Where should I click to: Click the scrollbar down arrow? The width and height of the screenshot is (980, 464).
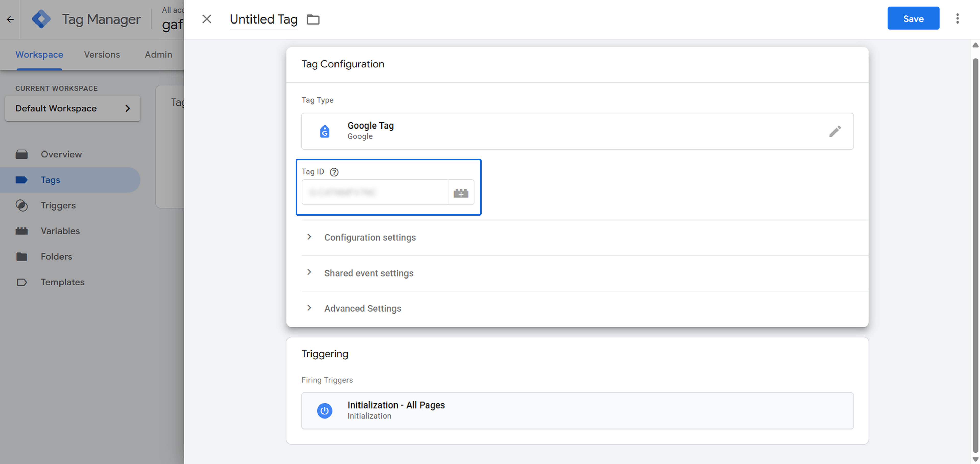coord(975,459)
